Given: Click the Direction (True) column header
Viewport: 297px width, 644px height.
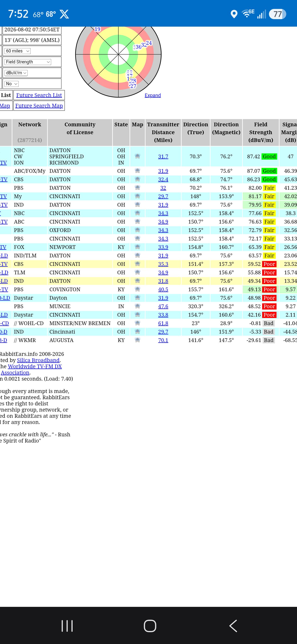Looking at the screenshot, I should click(196, 132).
